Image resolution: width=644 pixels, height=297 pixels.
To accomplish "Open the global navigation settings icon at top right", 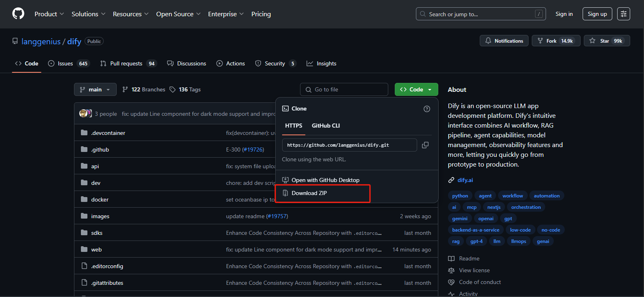I will [x=623, y=14].
